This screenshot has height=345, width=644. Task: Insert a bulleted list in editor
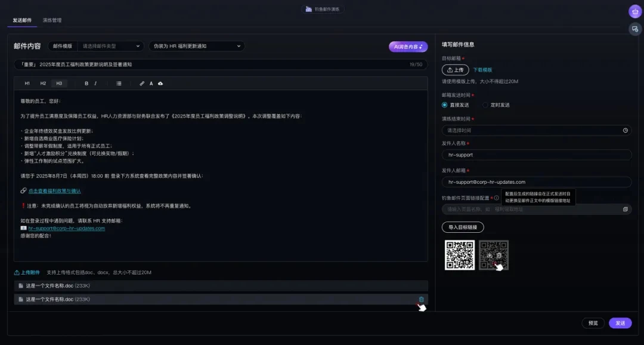pyautogui.click(x=119, y=84)
